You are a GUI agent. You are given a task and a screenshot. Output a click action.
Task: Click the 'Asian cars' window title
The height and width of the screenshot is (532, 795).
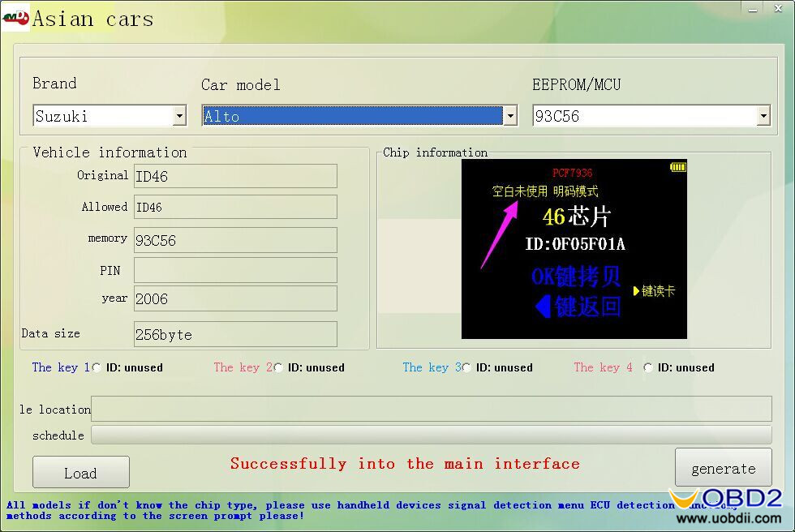tap(92, 19)
